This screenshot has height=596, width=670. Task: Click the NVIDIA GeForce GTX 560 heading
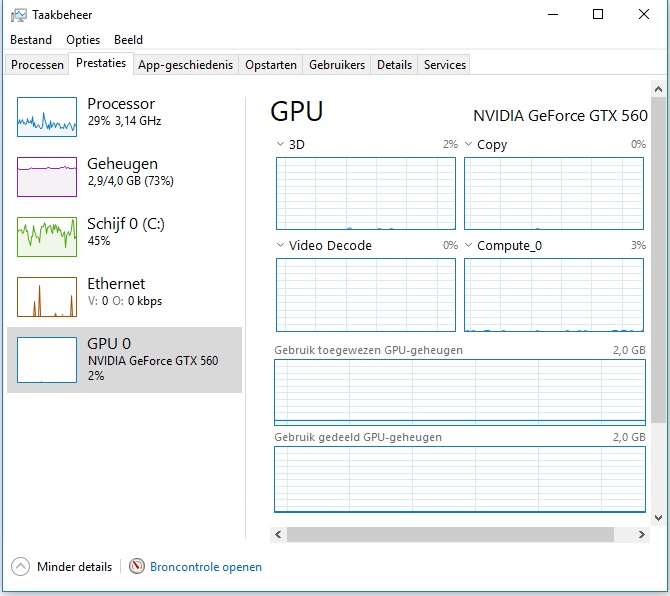(x=560, y=116)
